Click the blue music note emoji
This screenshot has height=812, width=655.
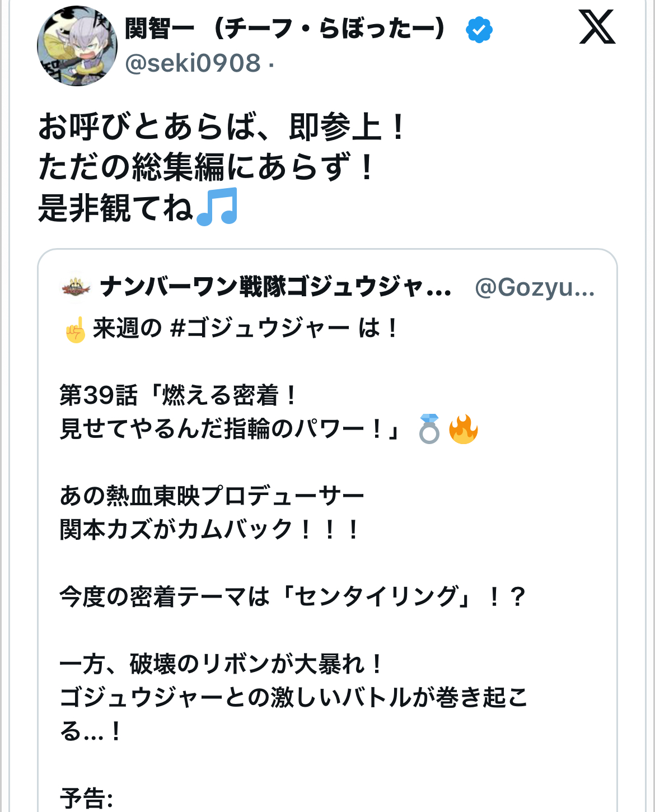[x=218, y=207]
